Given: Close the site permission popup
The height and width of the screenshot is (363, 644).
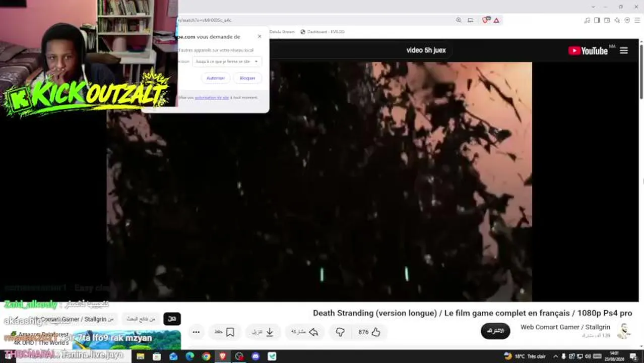Looking at the screenshot, I should pyautogui.click(x=260, y=36).
